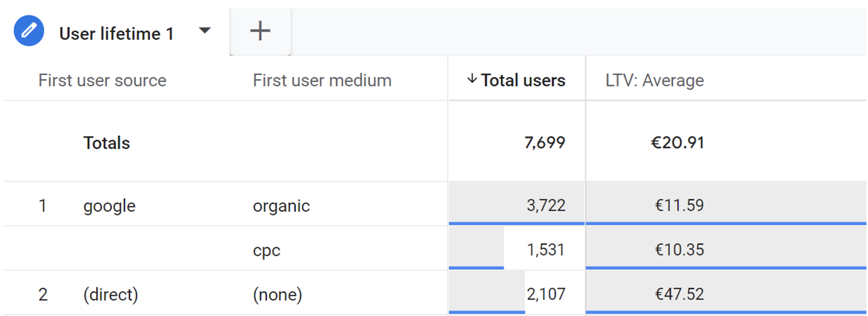Click the 3,722 users cell
868x316 pixels.
pos(516,203)
